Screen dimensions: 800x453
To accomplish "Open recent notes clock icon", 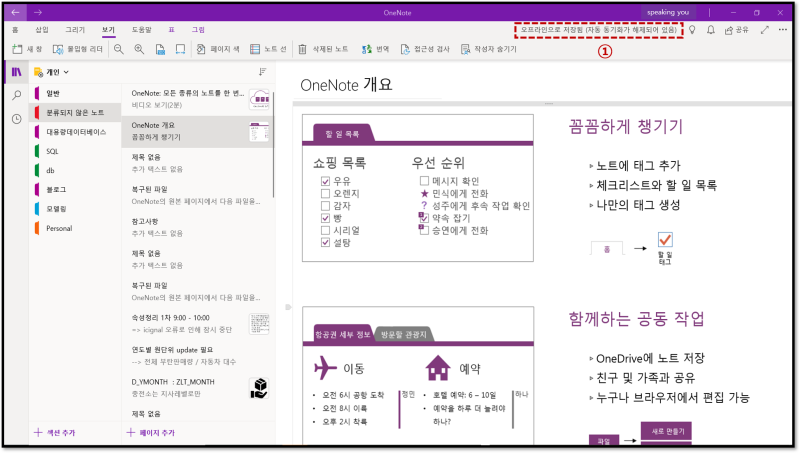I will (17, 119).
